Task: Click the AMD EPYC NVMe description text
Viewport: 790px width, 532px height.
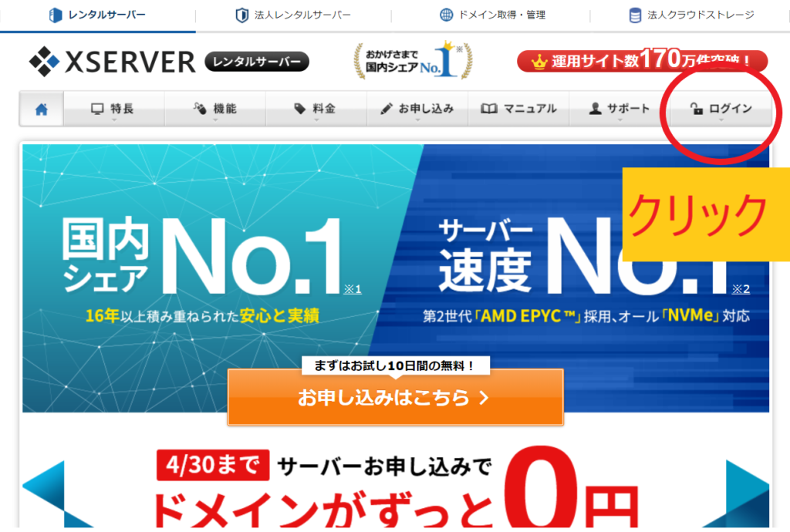Action: (586, 316)
